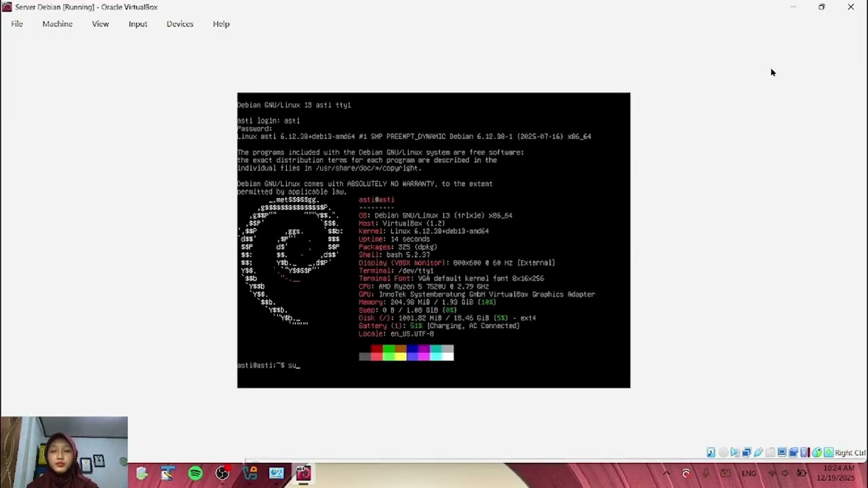Click the virtual display status icon
This screenshot has width=868, height=488.
782,453
